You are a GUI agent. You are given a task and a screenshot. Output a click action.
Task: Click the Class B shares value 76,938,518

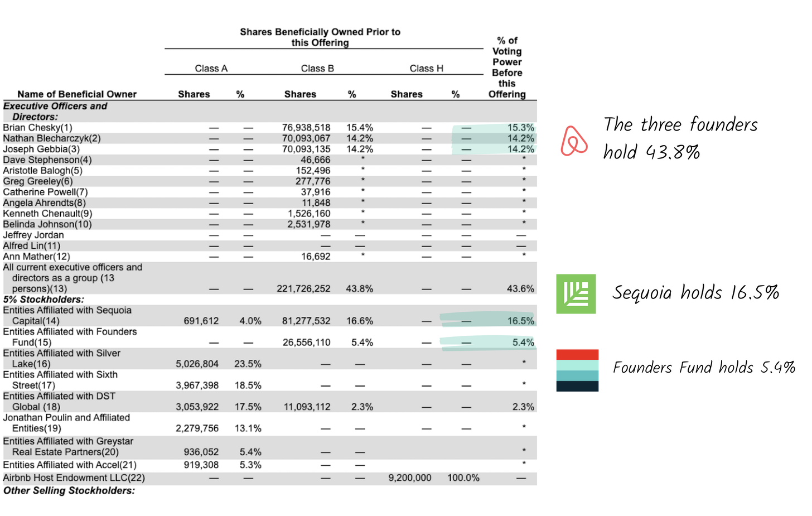click(x=306, y=128)
